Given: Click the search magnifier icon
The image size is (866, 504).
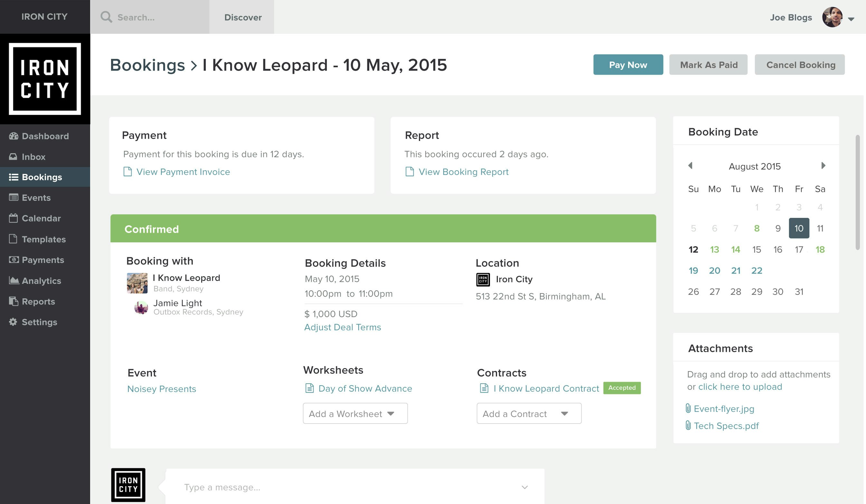Looking at the screenshot, I should 106,17.
